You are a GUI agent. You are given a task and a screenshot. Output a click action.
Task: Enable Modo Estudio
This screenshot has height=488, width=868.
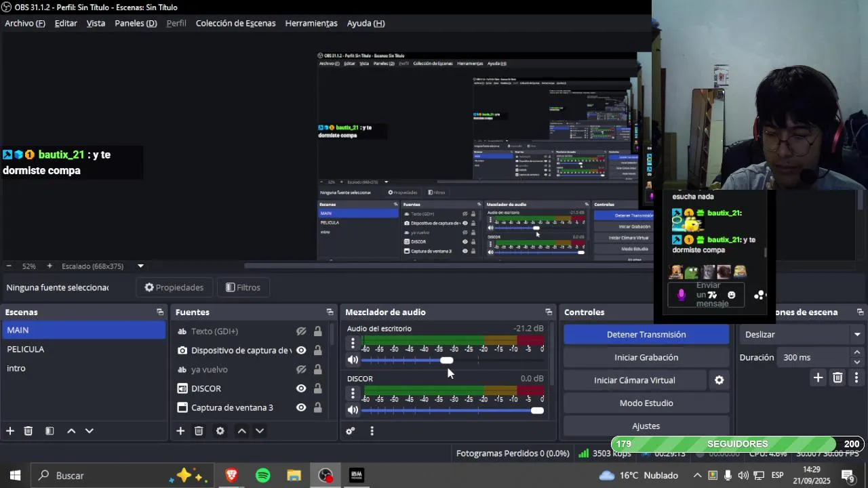[x=646, y=403]
